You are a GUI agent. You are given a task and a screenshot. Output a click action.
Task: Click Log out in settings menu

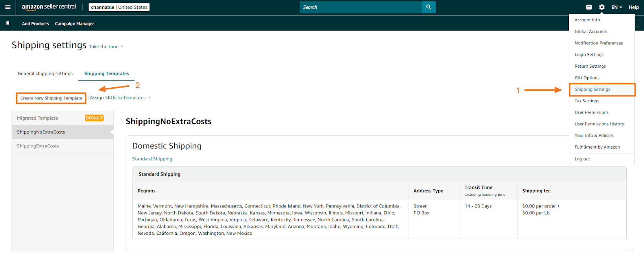tap(582, 159)
